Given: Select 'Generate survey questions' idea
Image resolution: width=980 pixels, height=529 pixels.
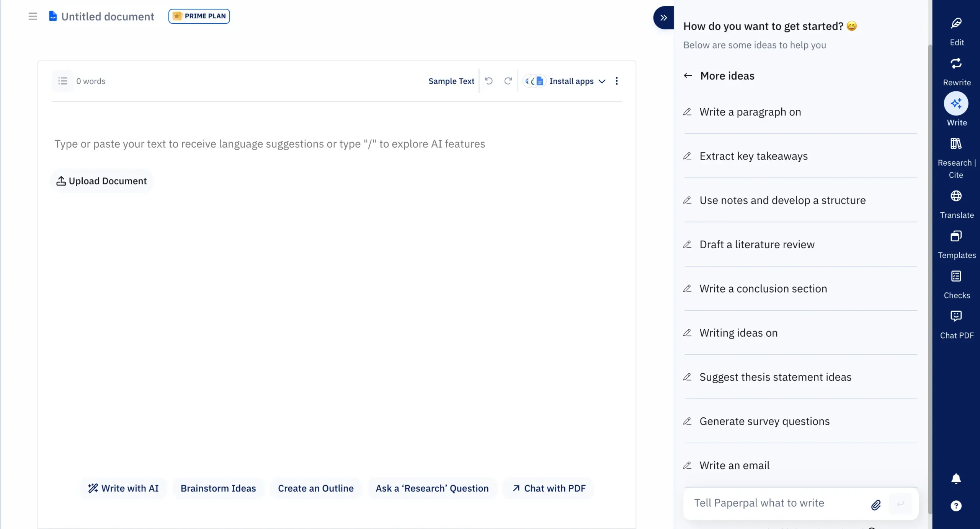Looking at the screenshot, I should tap(800, 421).
